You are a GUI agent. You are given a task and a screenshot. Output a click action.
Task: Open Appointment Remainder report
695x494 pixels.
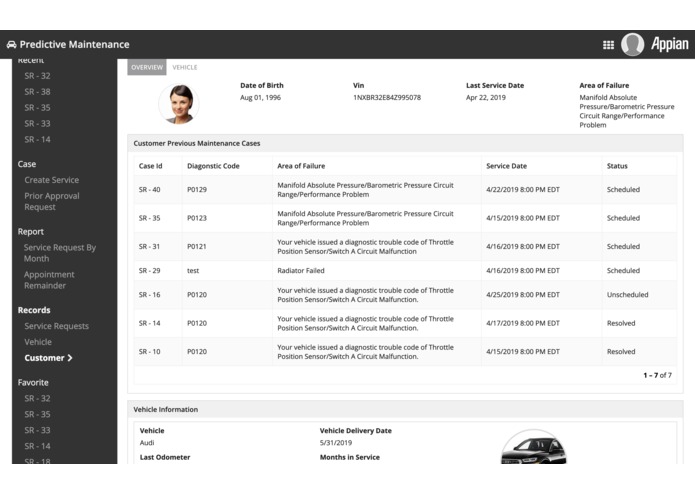point(49,280)
